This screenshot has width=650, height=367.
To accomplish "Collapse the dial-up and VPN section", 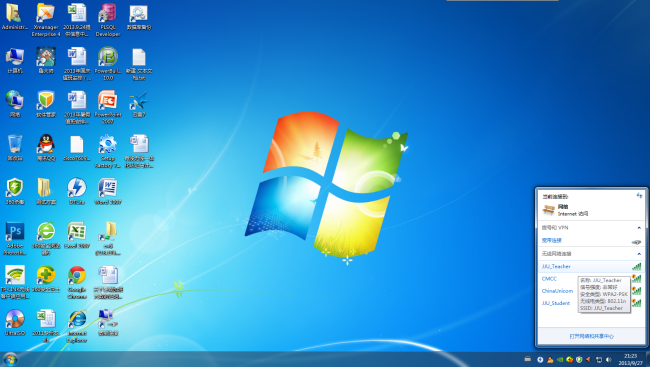I will (x=639, y=228).
